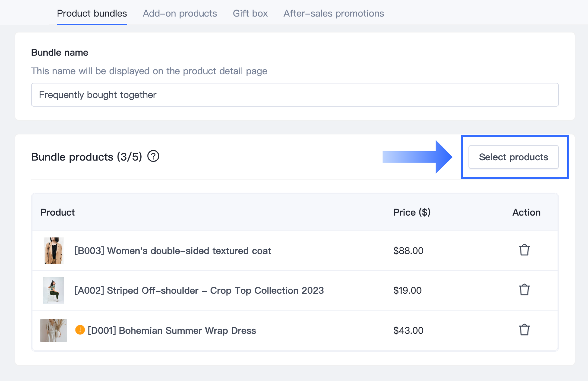Click Bohemian Summer Wrap Dress thumbnail
This screenshot has height=381, width=588.
pos(53,330)
